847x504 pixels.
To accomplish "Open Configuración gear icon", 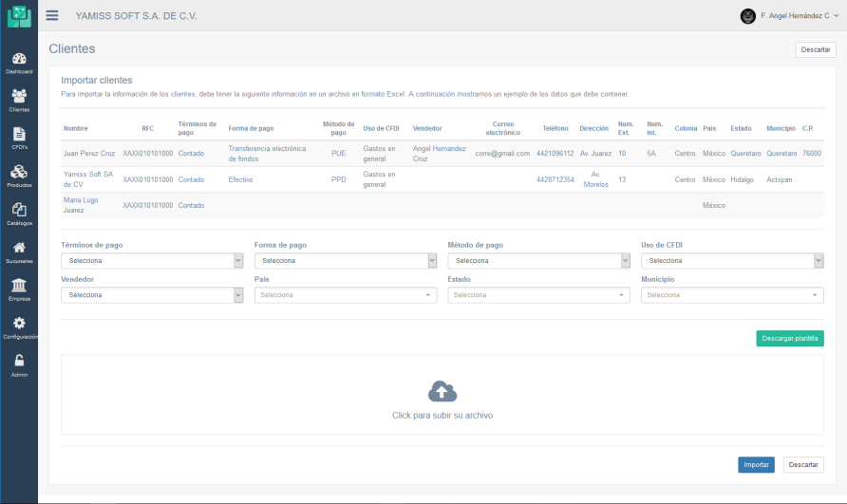I will (19, 324).
